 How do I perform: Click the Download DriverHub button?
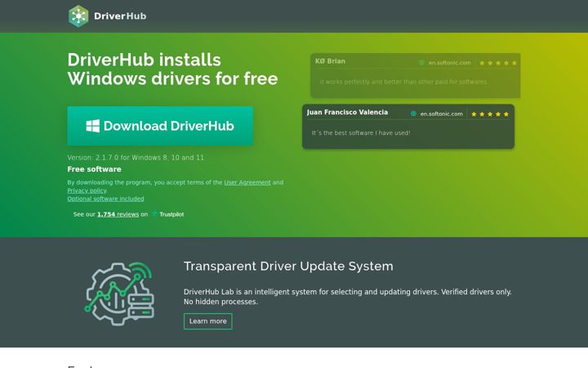click(160, 126)
